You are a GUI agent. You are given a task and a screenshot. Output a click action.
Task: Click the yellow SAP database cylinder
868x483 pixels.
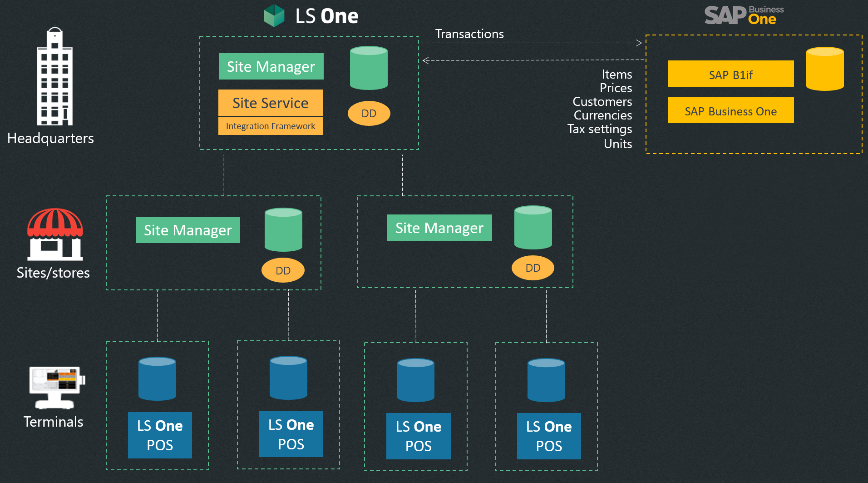pyautogui.click(x=825, y=68)
